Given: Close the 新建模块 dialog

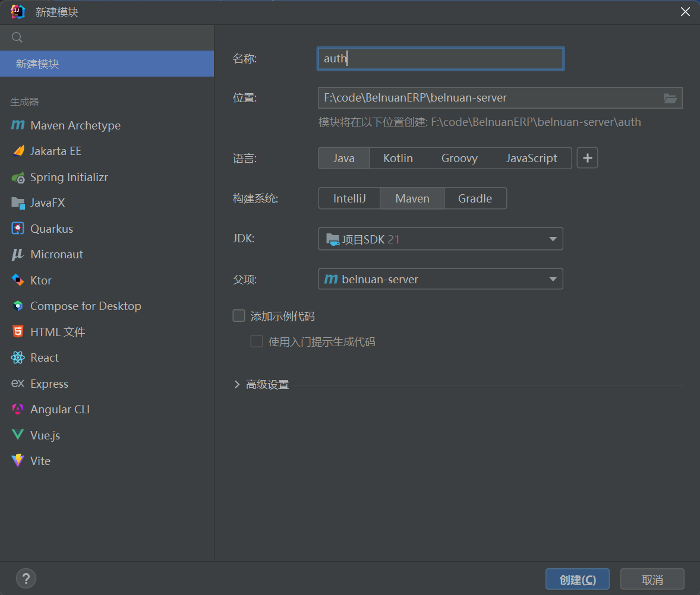Looking at the screenshot, I should [x=685, y=12].
